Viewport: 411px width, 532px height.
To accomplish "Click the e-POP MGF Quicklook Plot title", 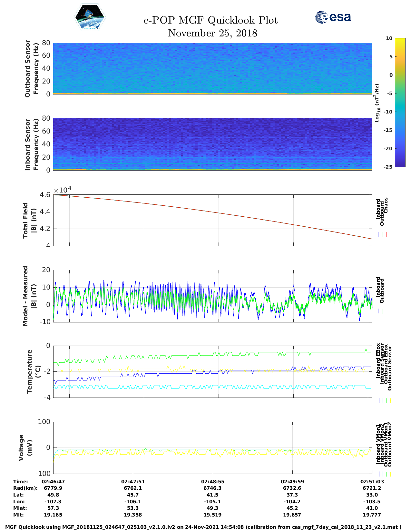I will [x=210, y=20].
